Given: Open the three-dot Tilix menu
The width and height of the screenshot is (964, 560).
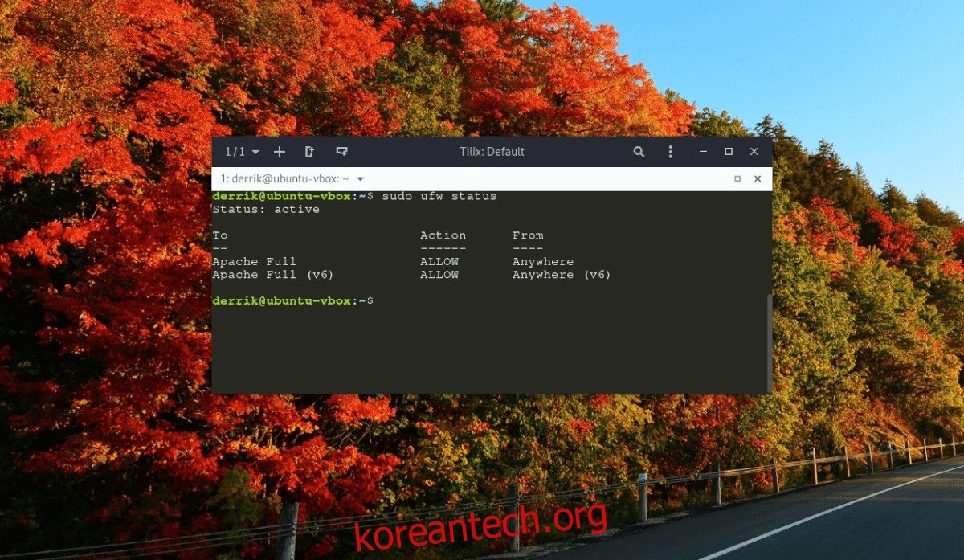Looking at the screenshot, I should pyautogui.click(x=671, y=152).
